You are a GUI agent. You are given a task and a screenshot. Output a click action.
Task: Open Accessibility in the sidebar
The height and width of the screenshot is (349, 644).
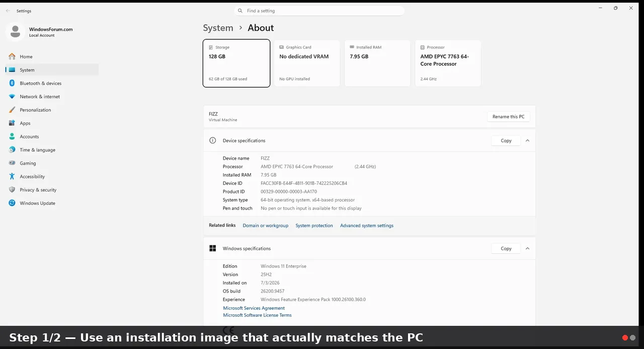(52, 177)
